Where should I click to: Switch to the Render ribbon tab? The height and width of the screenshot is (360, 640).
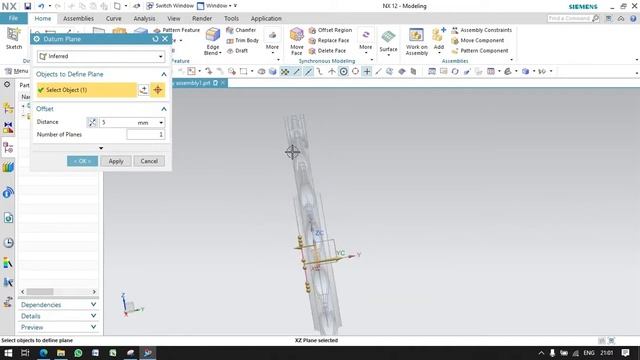point(202,18)
